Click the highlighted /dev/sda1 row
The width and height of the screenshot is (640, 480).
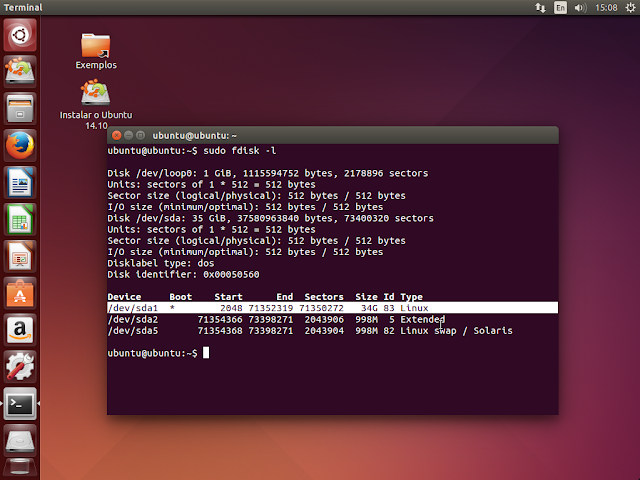coord(333,308)
